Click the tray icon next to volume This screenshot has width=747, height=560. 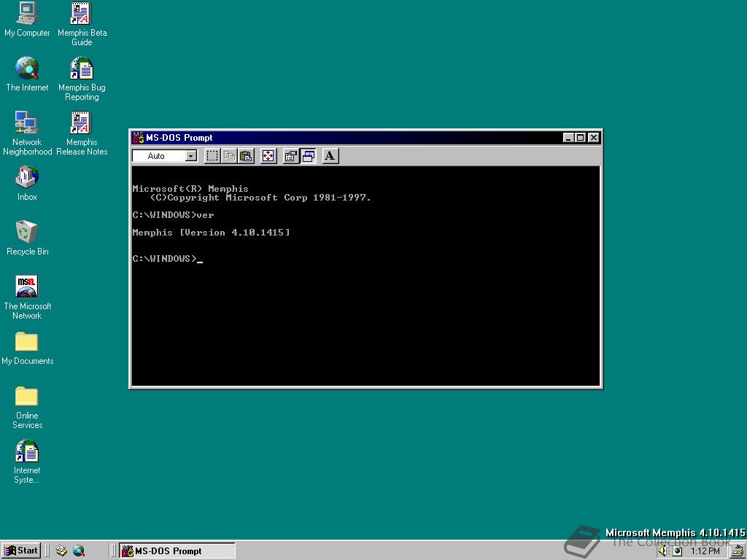pos(678,551)
